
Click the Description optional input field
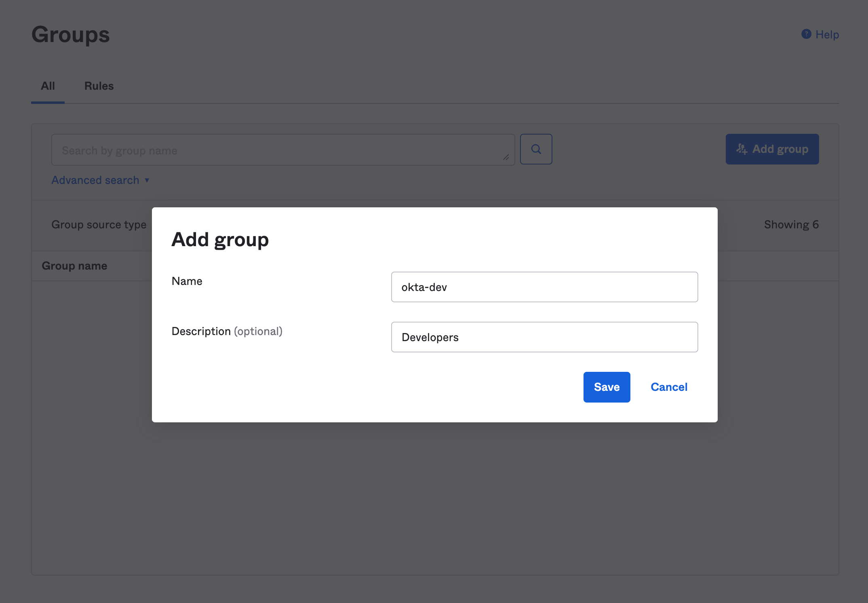pos(545,337)
